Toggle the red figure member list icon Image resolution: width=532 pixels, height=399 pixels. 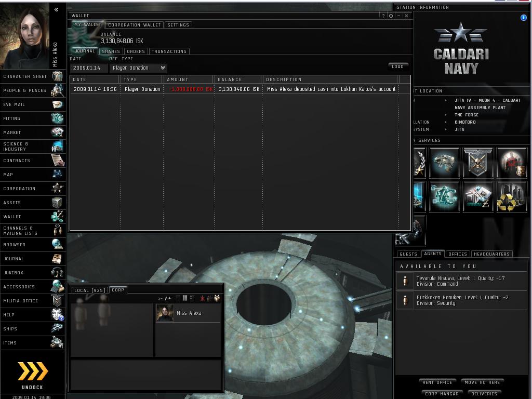pos(203,298)
